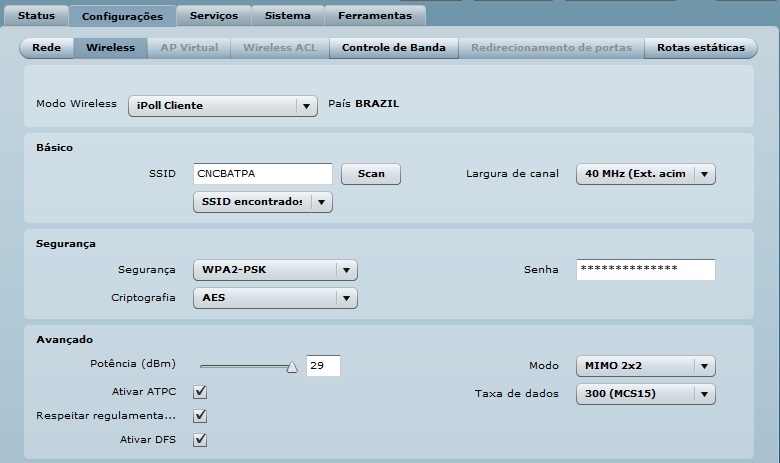
Task: Switch to the Serviços tab
Action: [213, 16]
